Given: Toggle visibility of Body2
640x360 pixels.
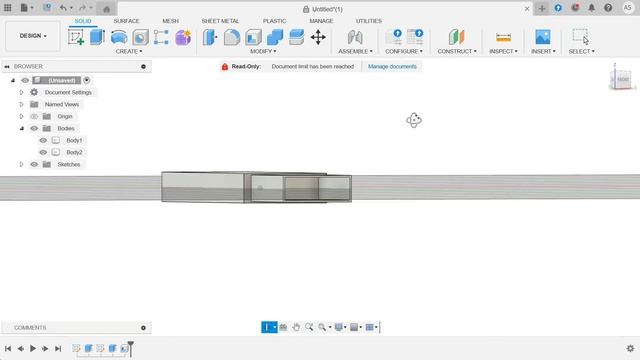Looking at the screenshot, I should click(x=43, y=152).
